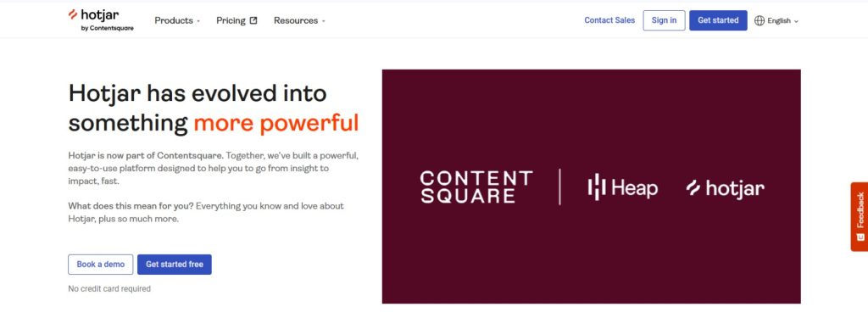Click the Get started free button

pos(175,265)
